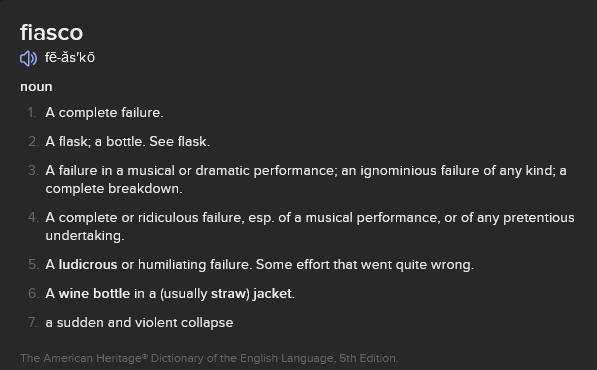Image resolution: width=597 pixels, height=370 pixels.
Task: Click the headword 'fiasco'
Action: click(x=51, y=32)
